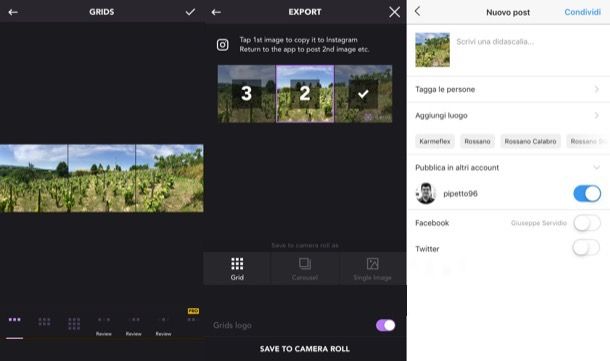Go back from Nuovo post screen

417,12
